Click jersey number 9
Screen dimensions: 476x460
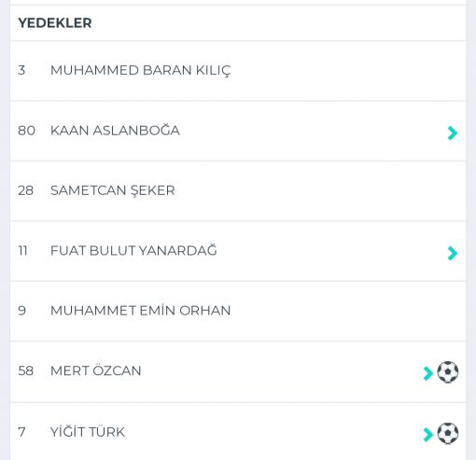pos(21,311)
